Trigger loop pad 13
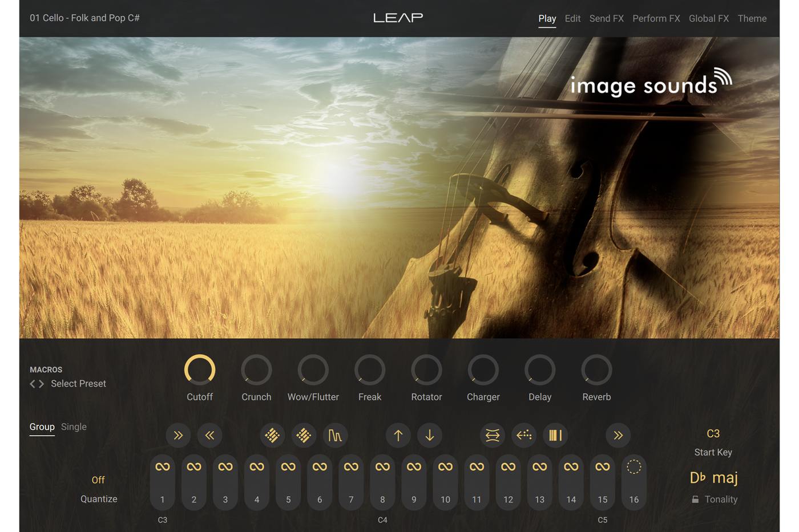 (539, 482)
